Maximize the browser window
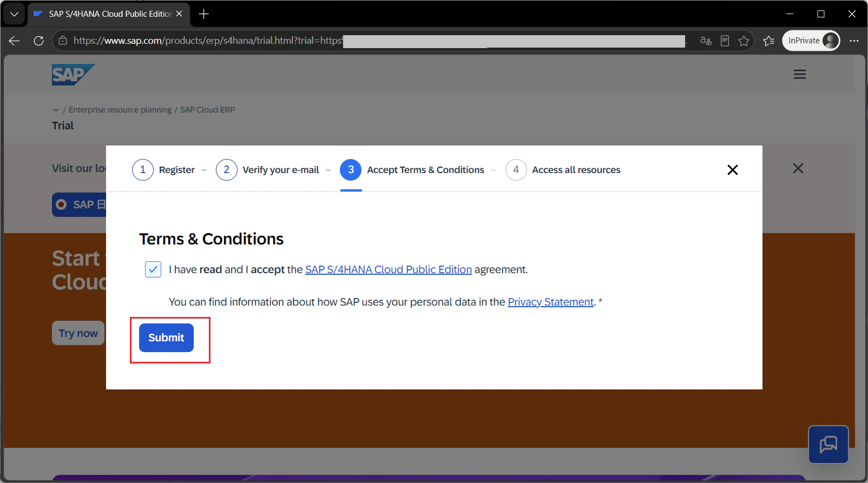Viewport: 868px width, 483px height. [x=821, y=14]
